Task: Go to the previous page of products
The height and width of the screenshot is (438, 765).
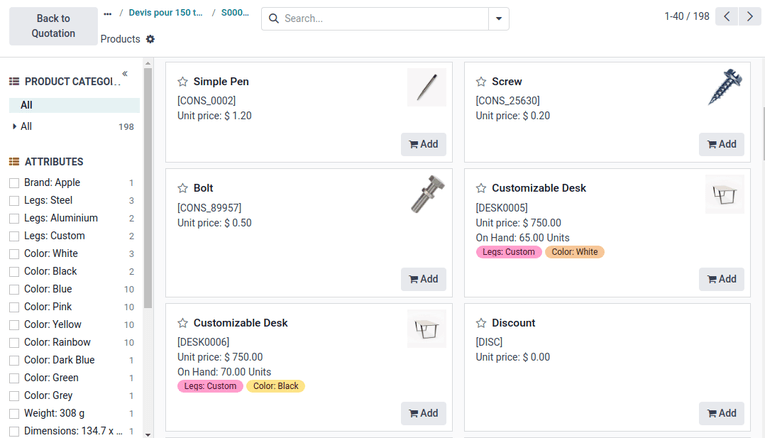Action: (728, 17)
